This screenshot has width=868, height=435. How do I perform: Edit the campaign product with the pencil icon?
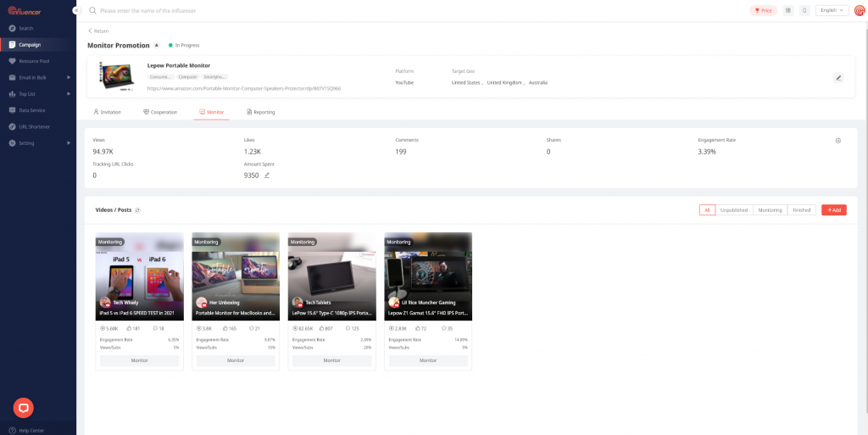coord(838,78)
